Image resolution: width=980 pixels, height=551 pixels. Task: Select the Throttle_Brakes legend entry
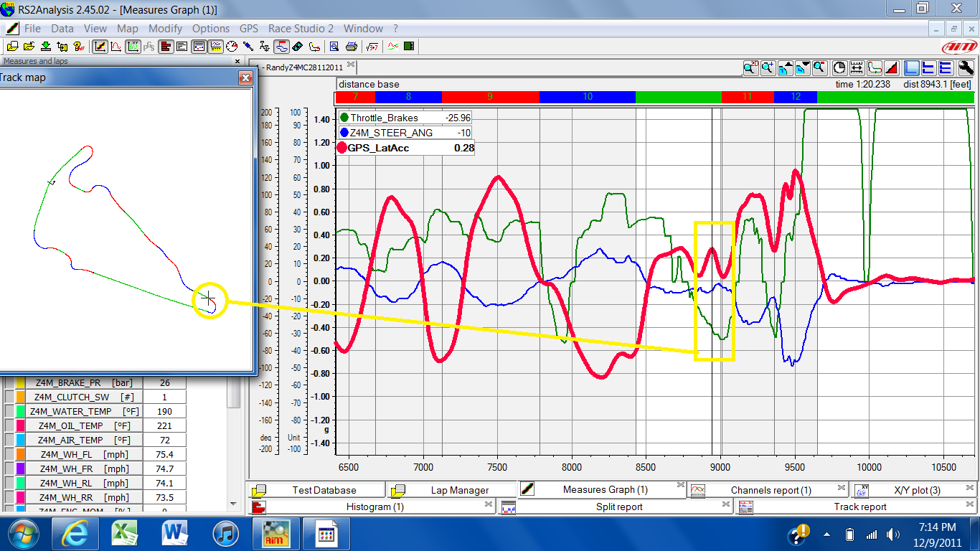coord(405,118)
